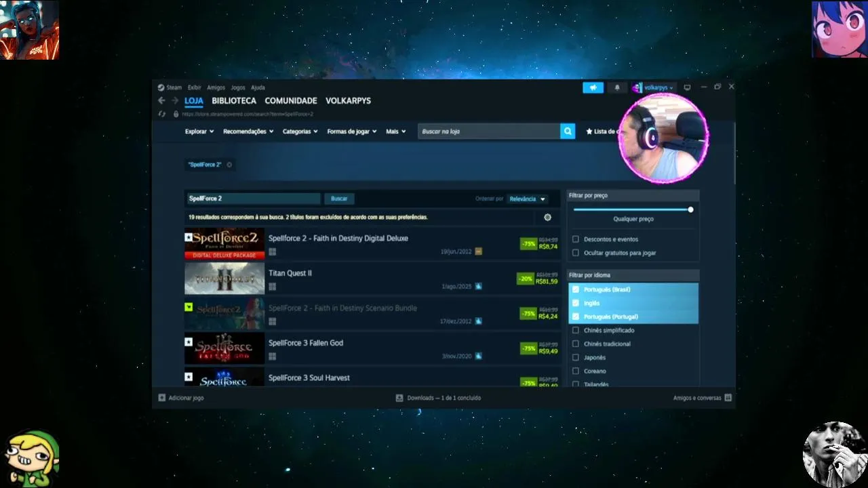Switch to the COMUNIDADE tab
Image resolution: width=868 pixels, height=488 pixels.
[291, 100]
